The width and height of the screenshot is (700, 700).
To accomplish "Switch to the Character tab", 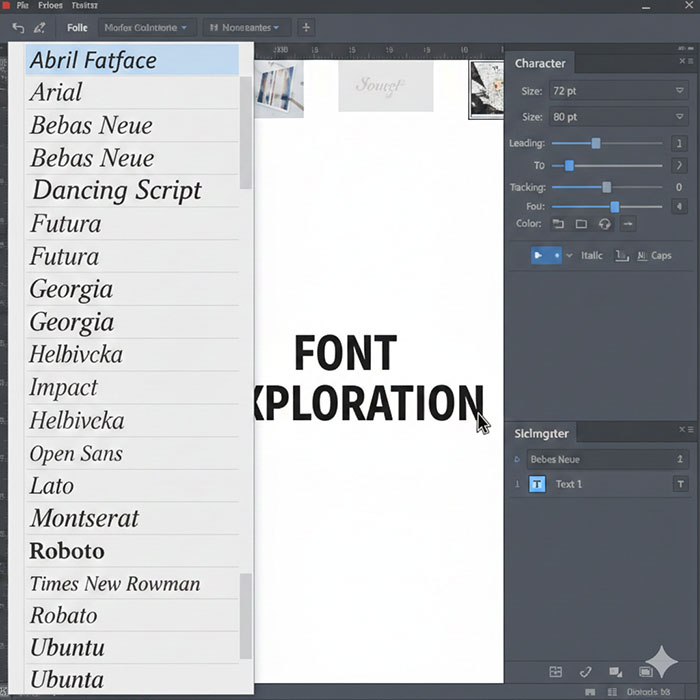I will (540, 63).
